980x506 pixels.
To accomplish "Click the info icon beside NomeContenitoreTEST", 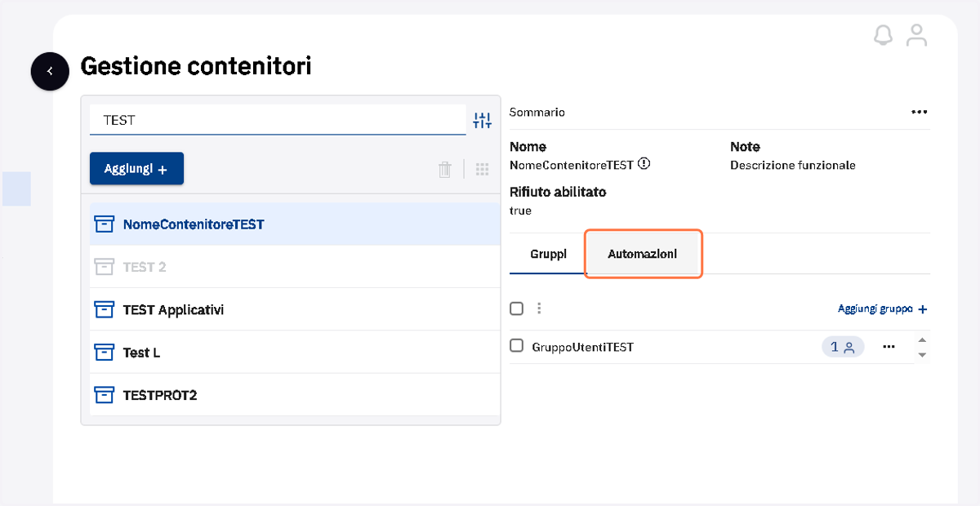I will tap(644, 164).
